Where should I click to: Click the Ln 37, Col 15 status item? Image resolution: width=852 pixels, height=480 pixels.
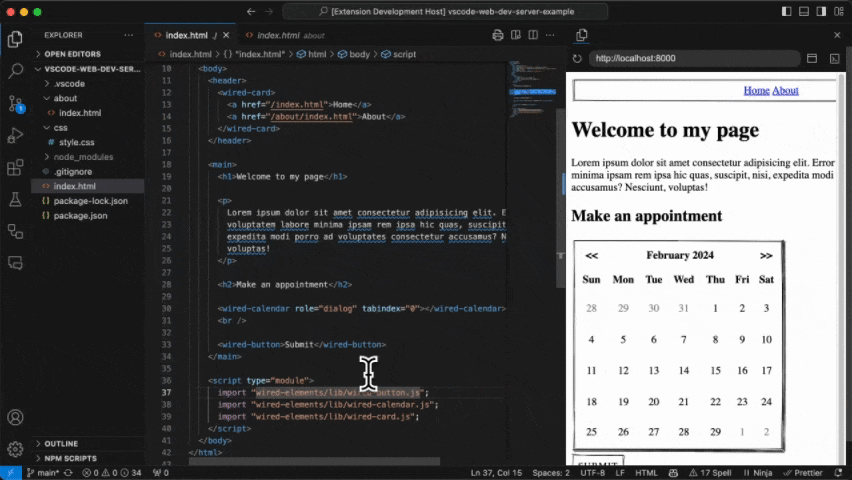point(496,473)
